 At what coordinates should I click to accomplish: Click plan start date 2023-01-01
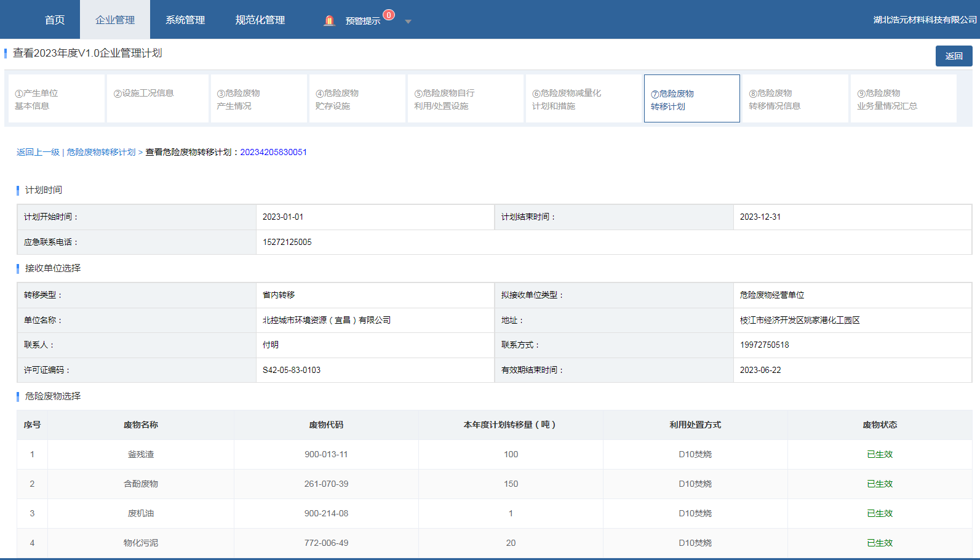coord(283,217)
